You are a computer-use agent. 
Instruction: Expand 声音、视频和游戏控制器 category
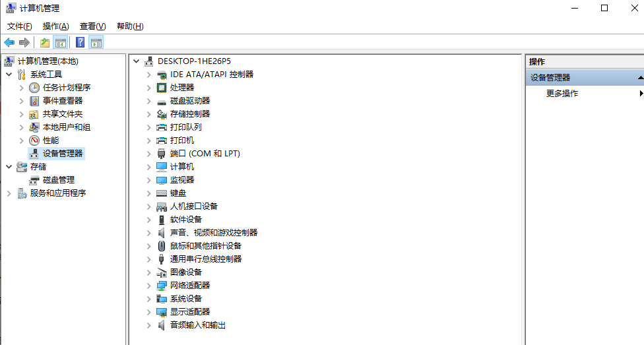pos(149,232)
